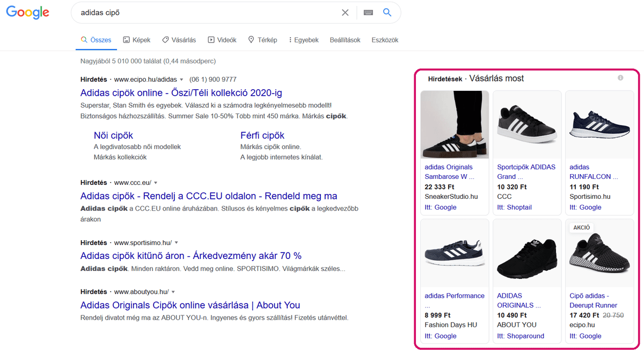Click the 'Vásárlás most' heading
Image resolution: width=644 pixels, height=353 pixels.
(496, 78)
